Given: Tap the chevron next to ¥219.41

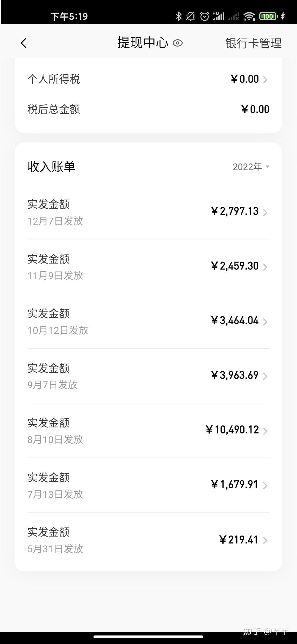Looking at the screenshot, I should click(x=265, y=540).
